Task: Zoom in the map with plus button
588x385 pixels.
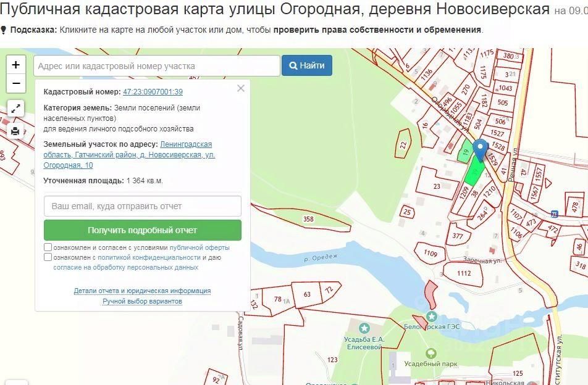Action: click(x=16, y=65)
